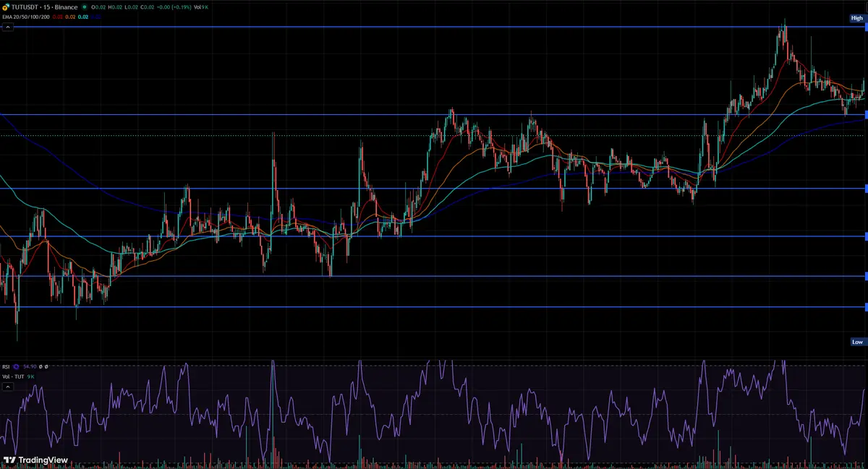Image resolution: width=868 pixels, height=469 pixels.
Task: Collapse the RSI pane indicator legend
Action: point(8,387)
